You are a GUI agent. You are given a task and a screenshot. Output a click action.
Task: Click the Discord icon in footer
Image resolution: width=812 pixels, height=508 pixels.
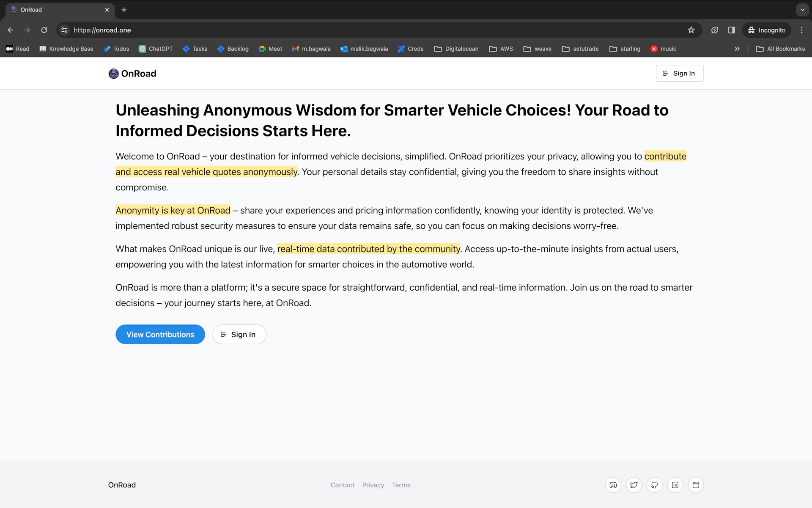click(x=613, y=485)
